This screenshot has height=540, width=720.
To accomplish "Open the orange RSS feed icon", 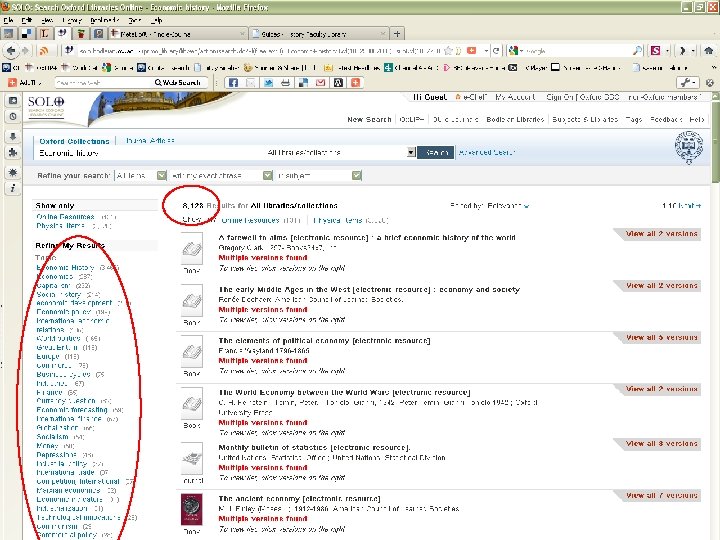I will click(x=44, y=51).
